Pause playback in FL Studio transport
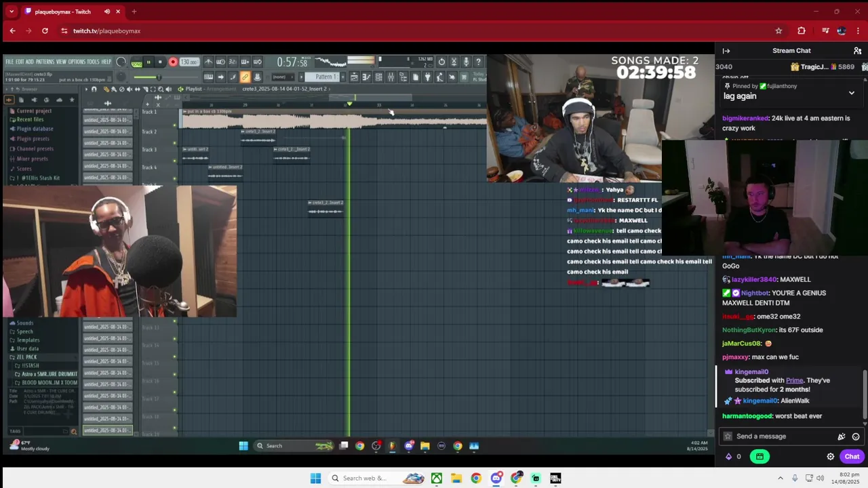The image size is (868, 488). (149, 62)
